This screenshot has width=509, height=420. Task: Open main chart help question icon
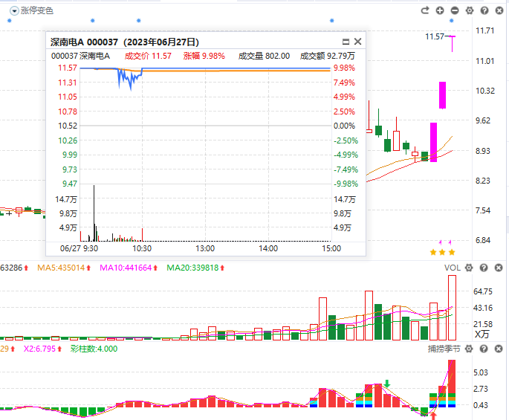click(x=484, y=10)
